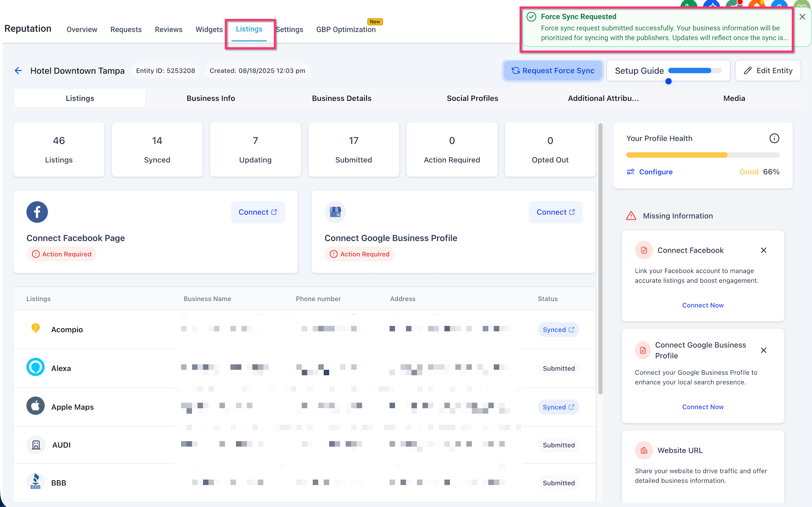Open the Business Info tab
Screen dimensions: 812x507
tap(211, 98)
